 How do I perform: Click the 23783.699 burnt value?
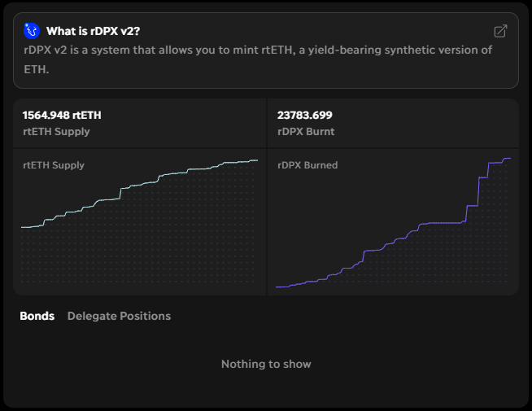[305, 115]
